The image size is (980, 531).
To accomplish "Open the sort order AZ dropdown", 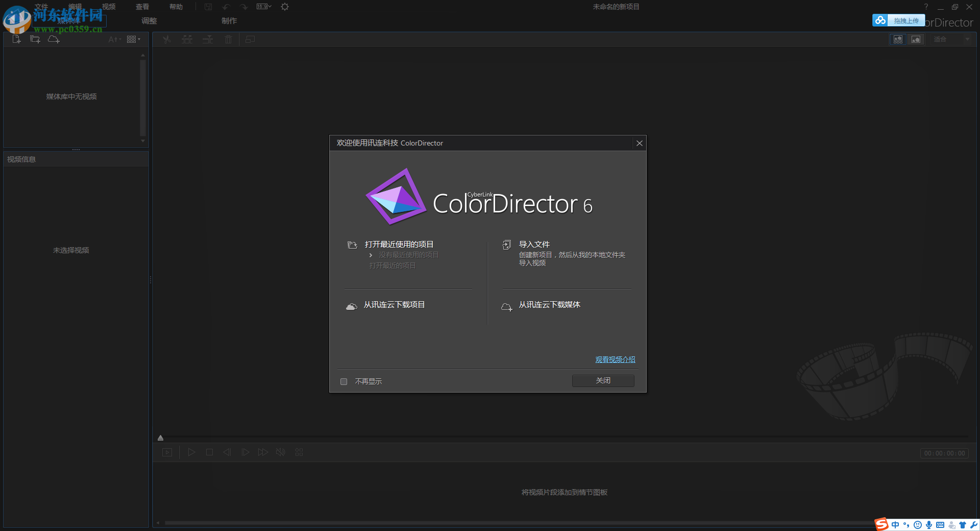I will pos(115,39).
